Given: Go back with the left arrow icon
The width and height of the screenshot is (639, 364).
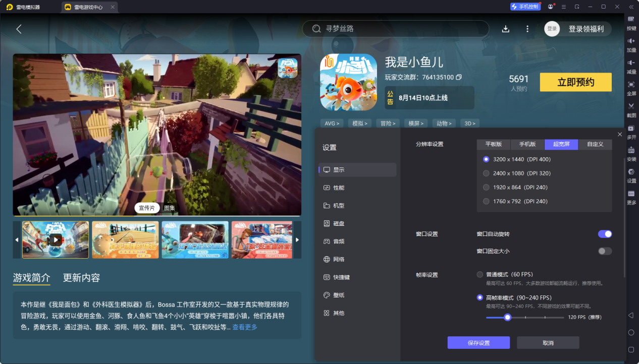Looking at the screenshot, I should pyautogui.click(x=19, y=29).
